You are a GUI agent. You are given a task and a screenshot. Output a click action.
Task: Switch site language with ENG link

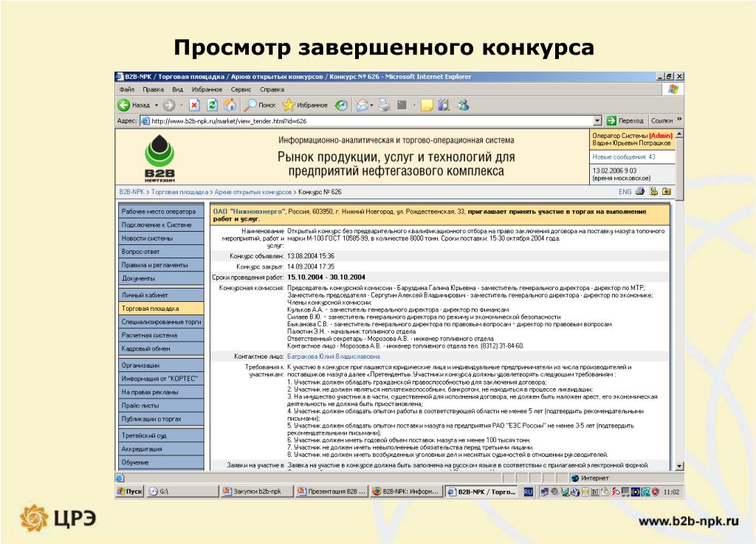[625, 192]
